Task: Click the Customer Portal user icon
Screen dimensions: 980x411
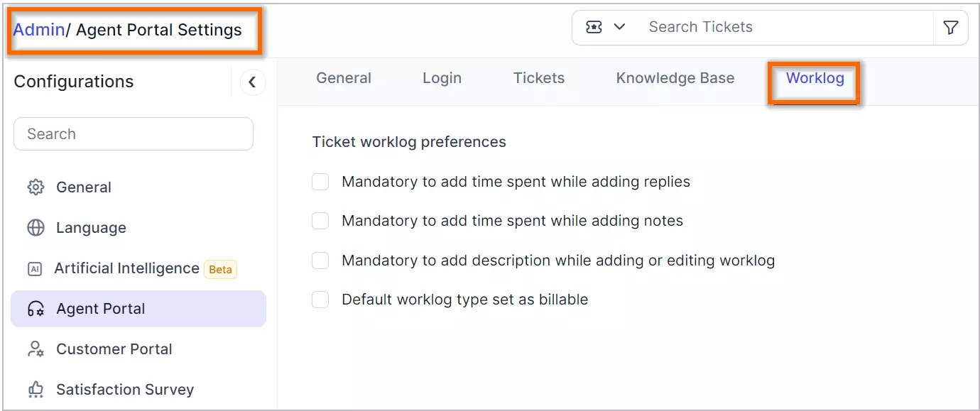Action: click(36, 349)
